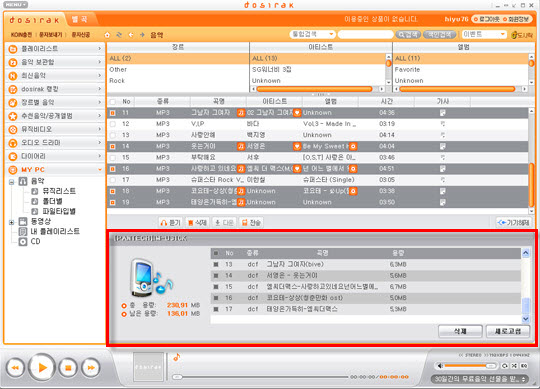540x389 pixels.
Task: Click the 로그아웃 link
Action: 486,19
